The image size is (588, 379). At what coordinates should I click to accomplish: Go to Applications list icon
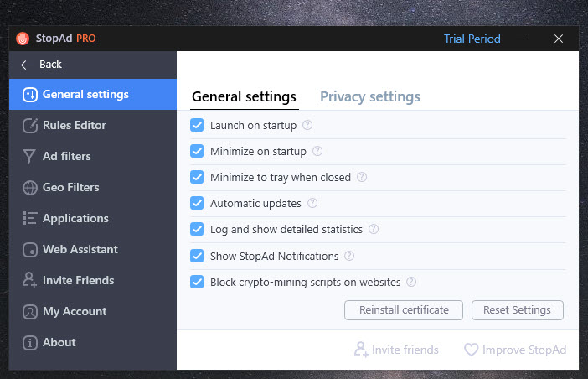pos(29,218)
